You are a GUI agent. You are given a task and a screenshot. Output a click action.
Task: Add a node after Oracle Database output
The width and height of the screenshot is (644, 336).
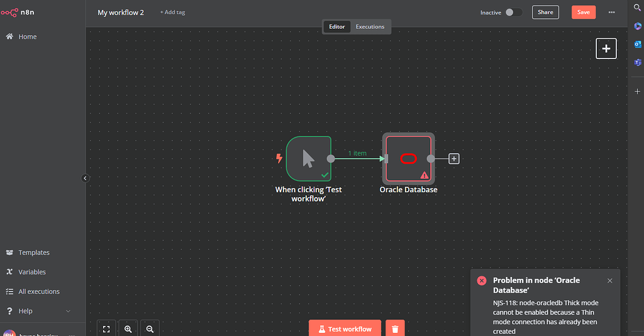point(454,159)
